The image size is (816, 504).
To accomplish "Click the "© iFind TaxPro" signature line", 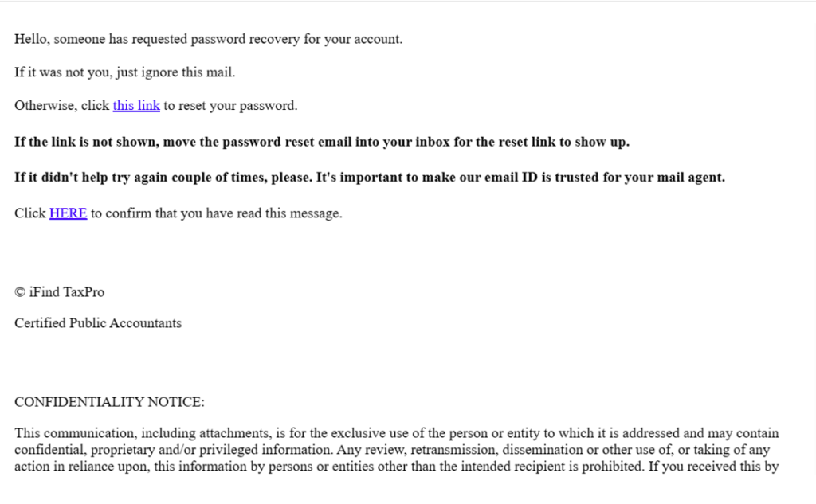I will click(x=59, y=292).
